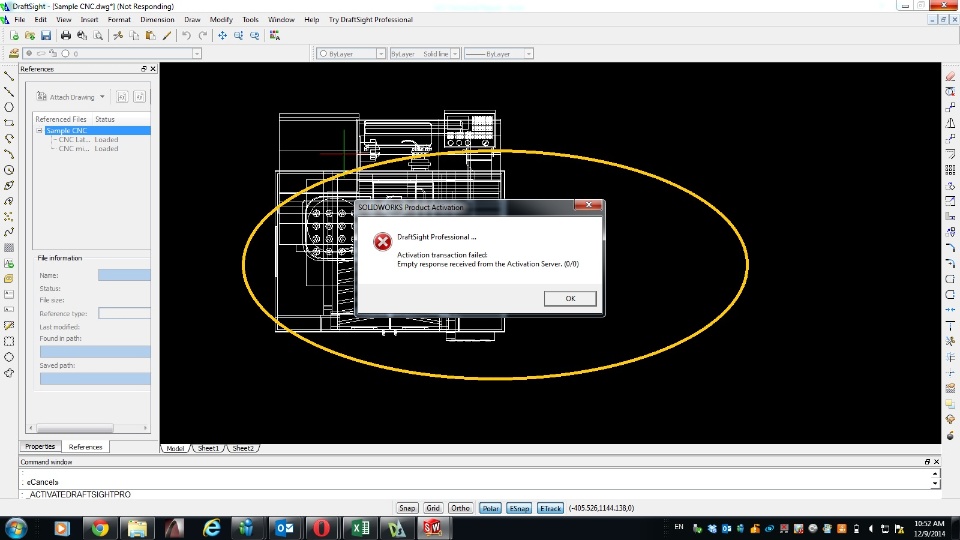The height and width of the screenshot is (540, 960).
Task: Toggle Snap mode
Action: (407, 508)
